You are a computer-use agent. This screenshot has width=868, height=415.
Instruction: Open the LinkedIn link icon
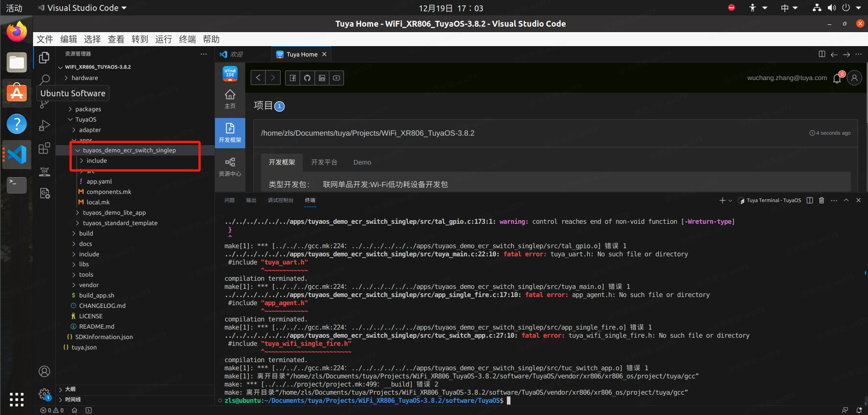coord(322,78)
